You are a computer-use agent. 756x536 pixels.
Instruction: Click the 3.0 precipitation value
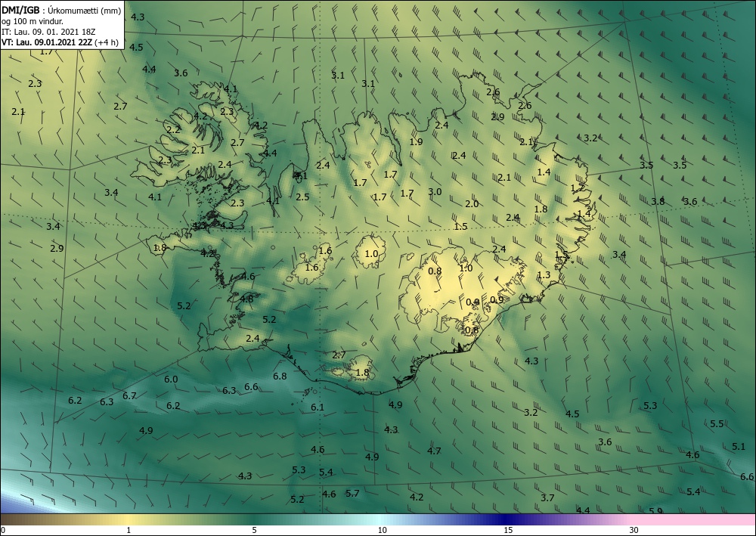[x=435, y=192]
